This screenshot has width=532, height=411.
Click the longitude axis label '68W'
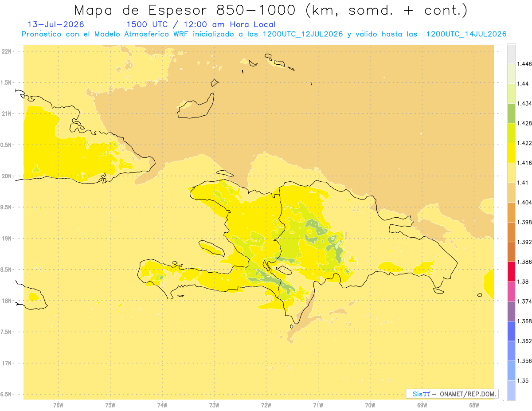point(474,405)
